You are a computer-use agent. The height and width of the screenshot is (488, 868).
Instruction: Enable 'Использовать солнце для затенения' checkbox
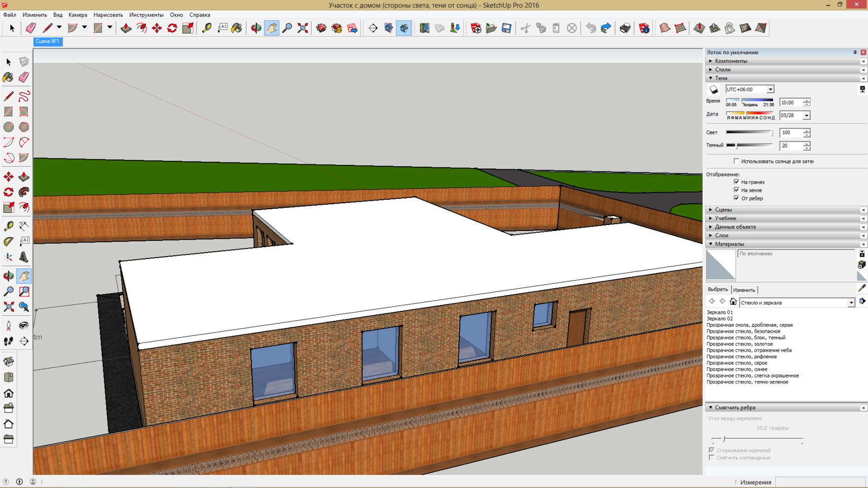click(x=736, y=161)
